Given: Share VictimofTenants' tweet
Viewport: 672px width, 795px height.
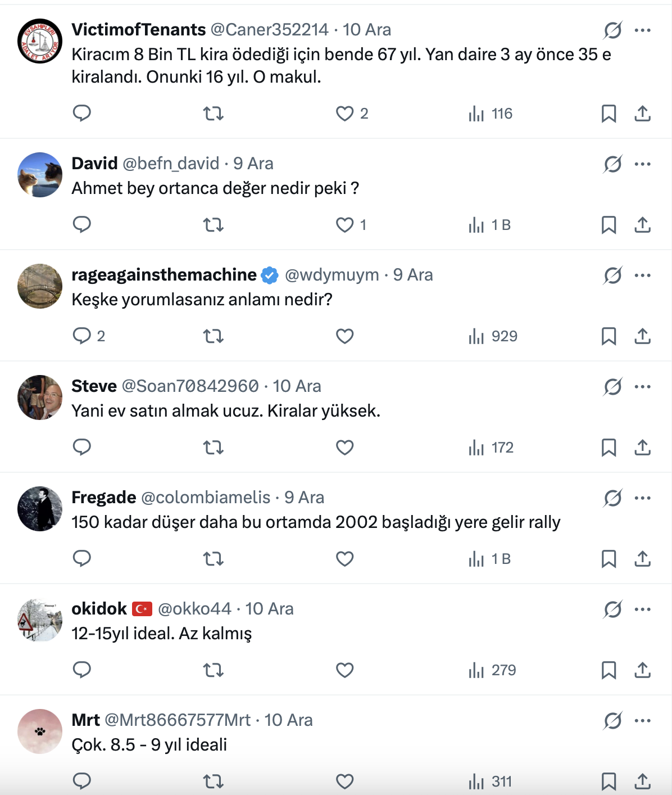Looking at the screenshot, I should 642,114.
